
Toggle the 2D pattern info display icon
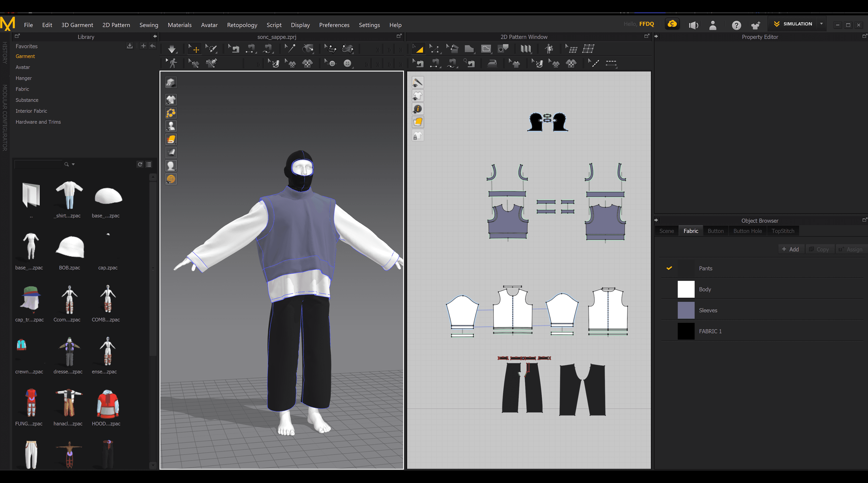pos(418,109)
